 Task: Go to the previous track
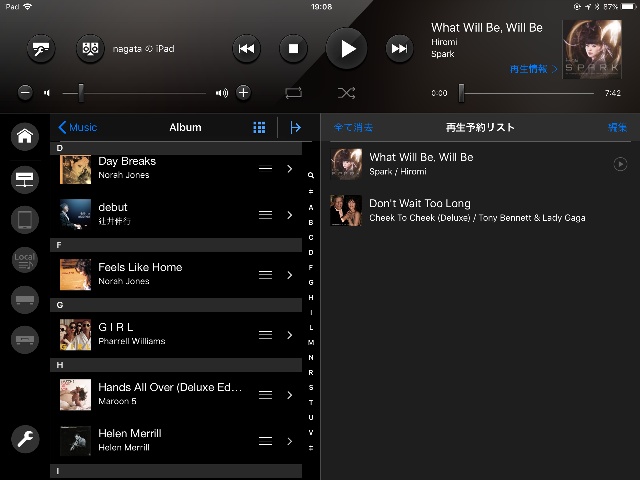246,48
